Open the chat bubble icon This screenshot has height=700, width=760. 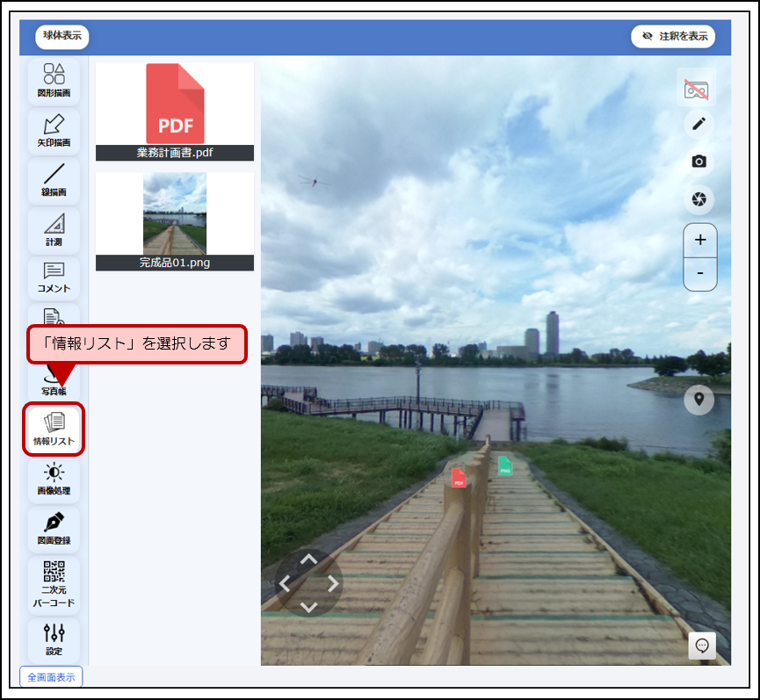click(x=702, y=646)
